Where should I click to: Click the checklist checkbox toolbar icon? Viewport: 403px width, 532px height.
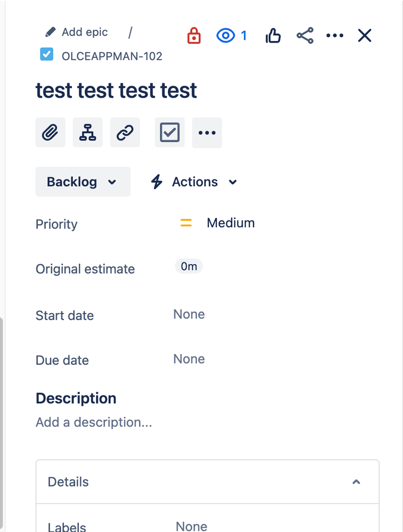(x=170, y=133)
